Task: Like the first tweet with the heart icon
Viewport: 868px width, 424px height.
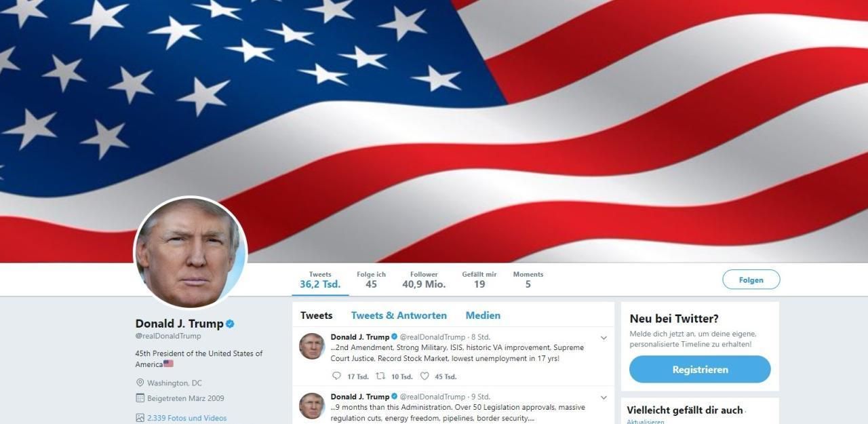Action: (425, 377)
